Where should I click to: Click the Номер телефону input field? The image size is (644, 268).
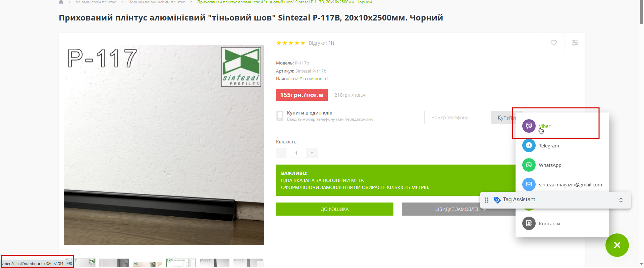[x=458, y=118]
